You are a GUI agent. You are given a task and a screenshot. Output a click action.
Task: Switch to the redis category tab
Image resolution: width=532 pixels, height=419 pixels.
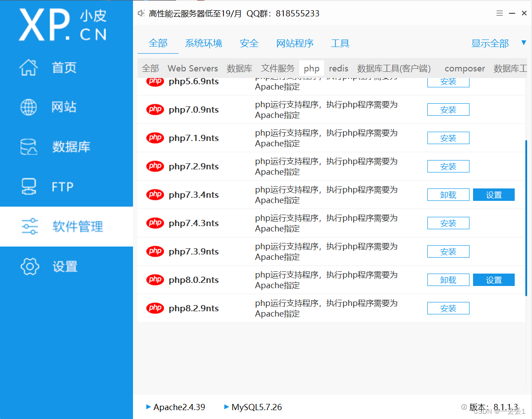coord(338,68)
